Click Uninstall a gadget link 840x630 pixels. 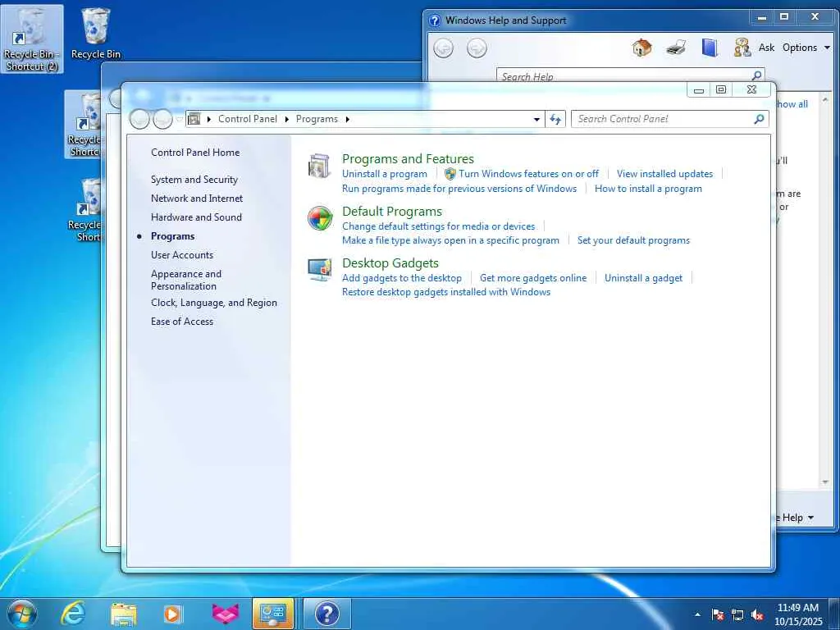coord(643,277)
